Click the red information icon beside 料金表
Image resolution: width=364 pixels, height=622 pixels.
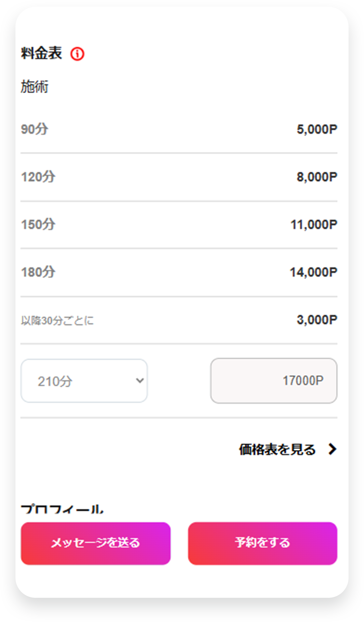(x=77, y=53)
